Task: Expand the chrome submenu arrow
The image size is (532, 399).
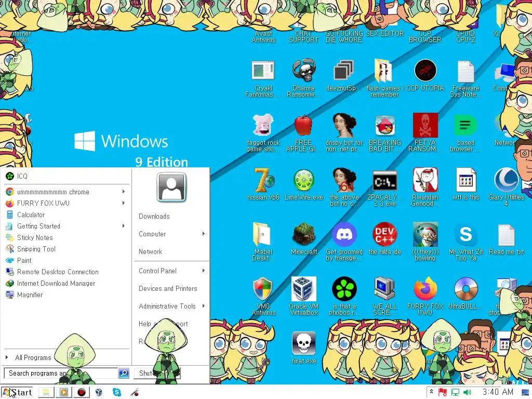Action: pyautogui.click(x=124, y=192)
